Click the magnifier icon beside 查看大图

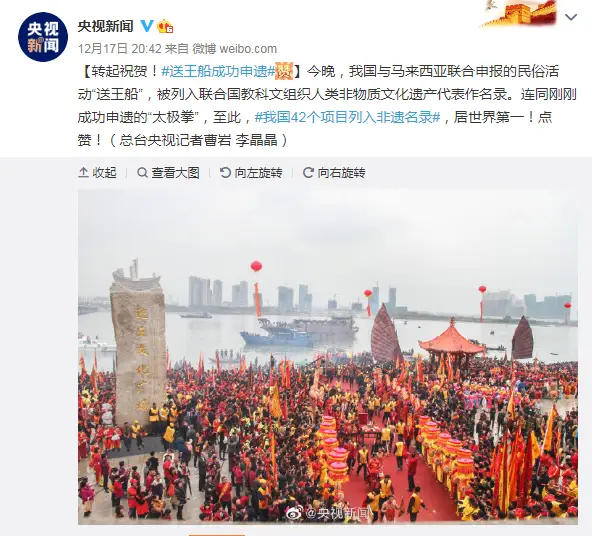[142, 173]
